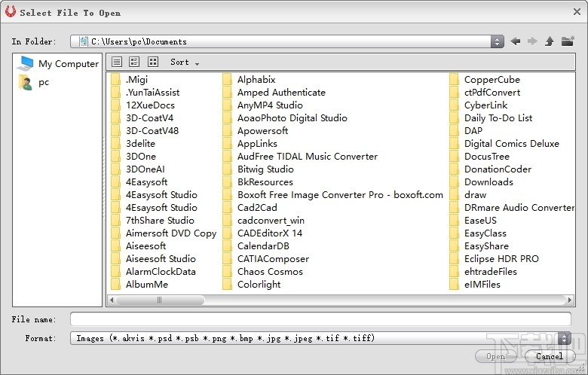Click the File name input field

pos(320,319)
